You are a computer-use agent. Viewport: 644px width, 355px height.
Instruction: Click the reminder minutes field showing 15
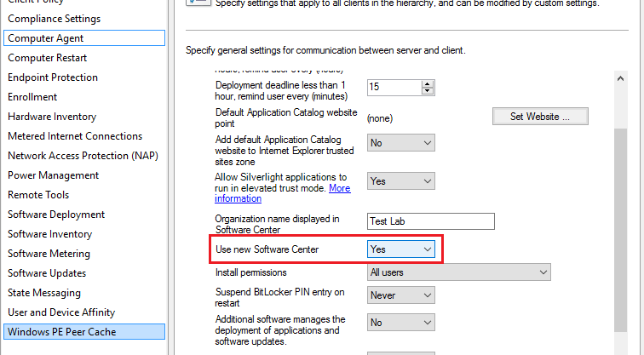[x=394, y=87]
